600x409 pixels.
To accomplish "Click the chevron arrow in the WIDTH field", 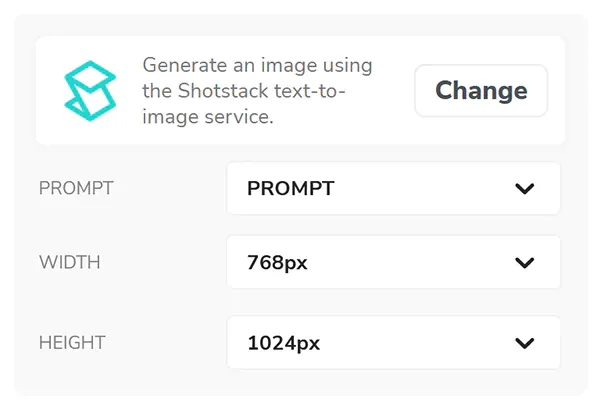I will coord(524,263).
